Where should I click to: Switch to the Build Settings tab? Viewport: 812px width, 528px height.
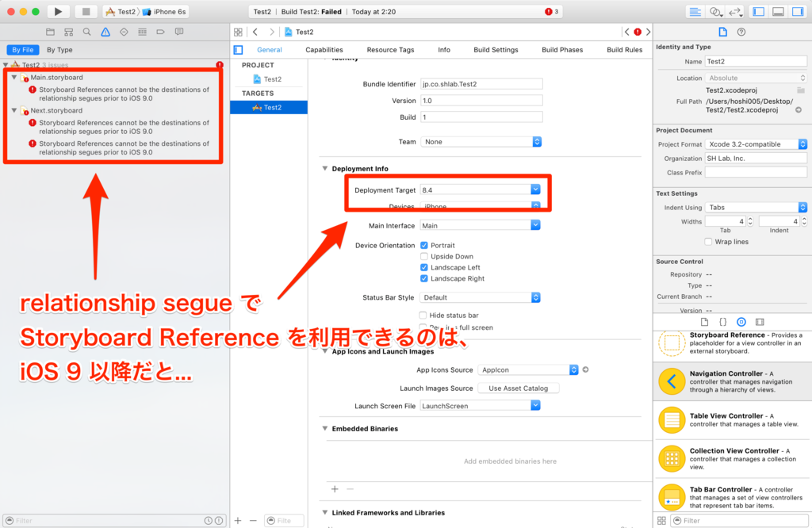point(496,50)
